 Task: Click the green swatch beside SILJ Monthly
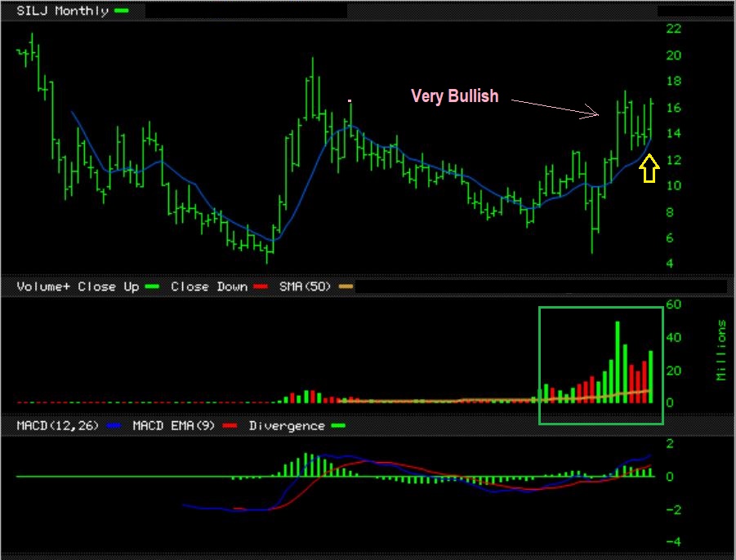point(122,11)
